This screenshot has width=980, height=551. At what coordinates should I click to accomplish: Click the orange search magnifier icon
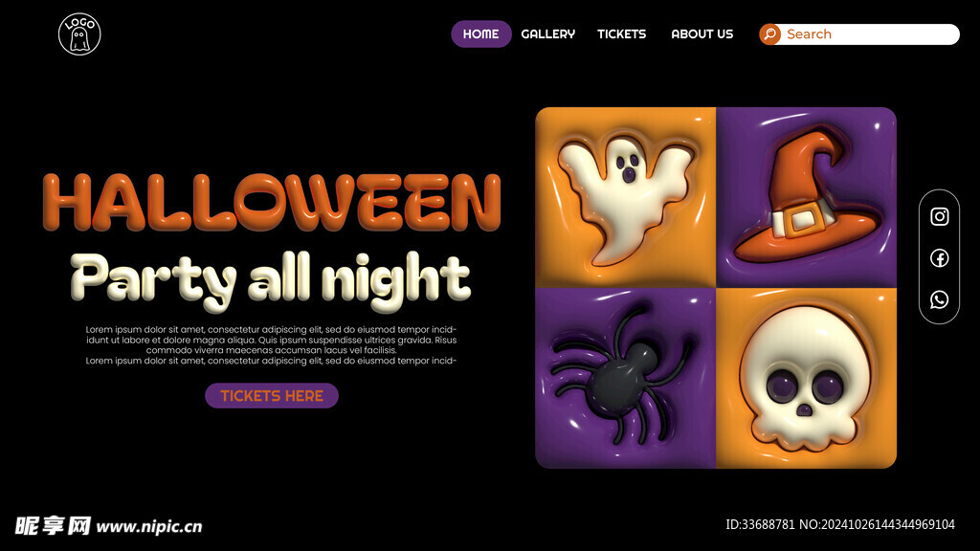[770, 33]
